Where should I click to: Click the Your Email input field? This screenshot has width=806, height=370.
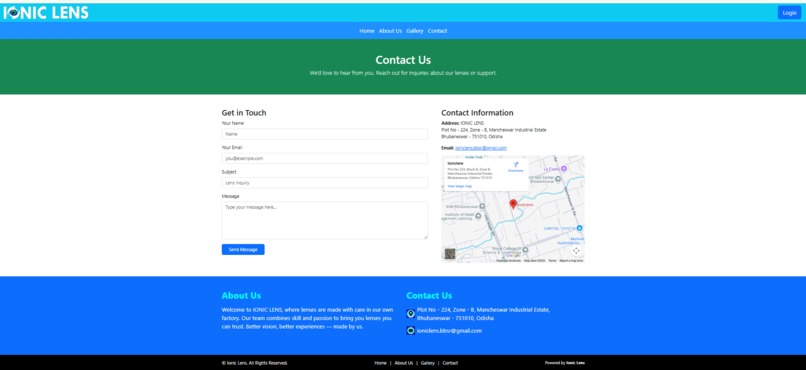pos(324,158)
